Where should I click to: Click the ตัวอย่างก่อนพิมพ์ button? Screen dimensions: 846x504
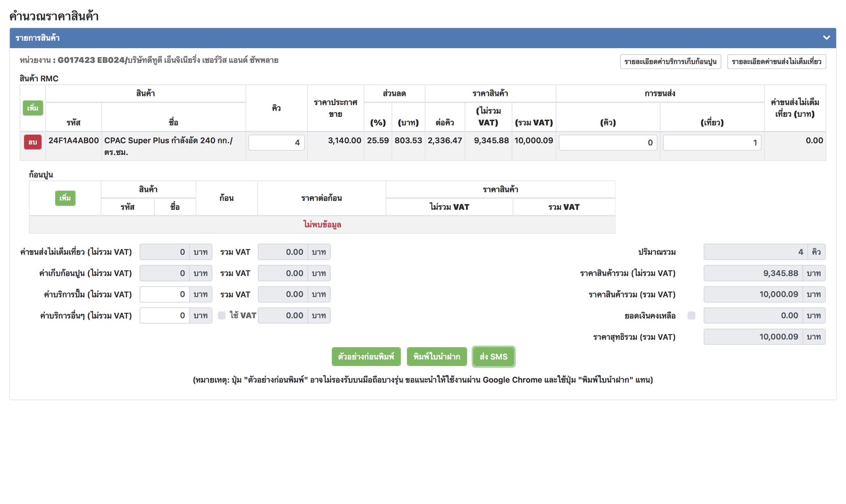pos(366,357)
